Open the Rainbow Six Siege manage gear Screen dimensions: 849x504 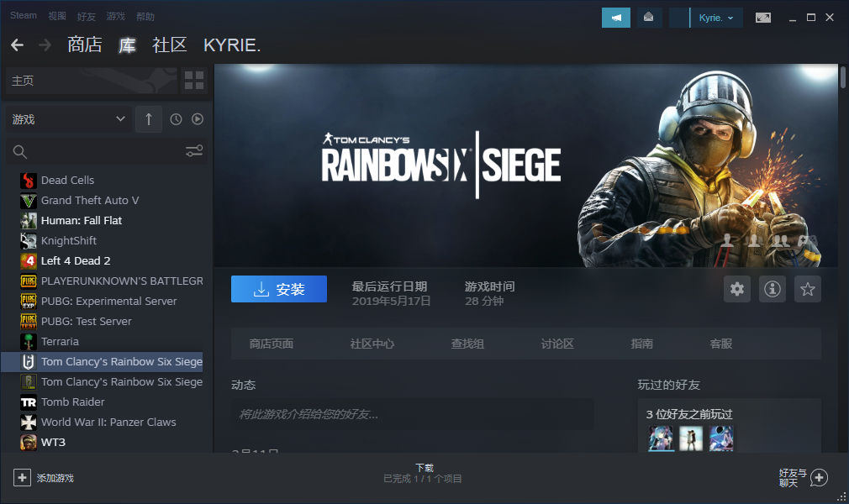point(737,289)
